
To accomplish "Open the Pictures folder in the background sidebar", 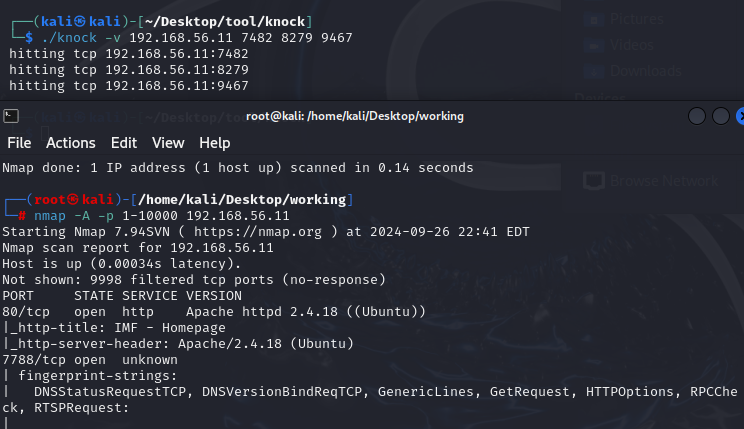I will (637, 19).
